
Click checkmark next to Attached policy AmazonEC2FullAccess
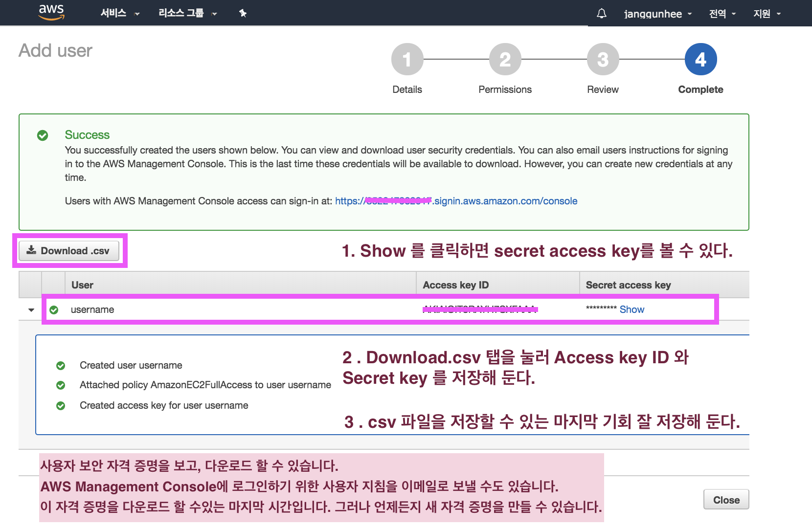pyautogui.click(x=61, y=385)
